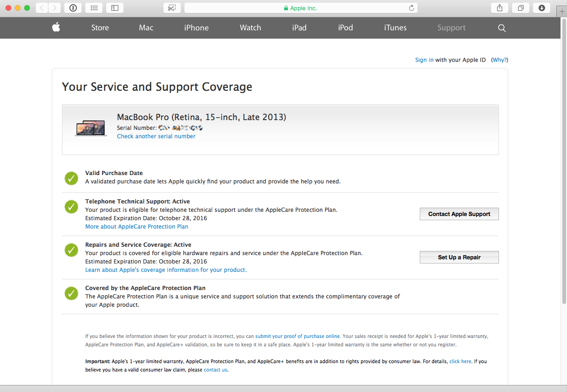The height and width of the screenshot is (392, 567).
Task: Click the Set Up a Repair button
Action: point(459,257)
